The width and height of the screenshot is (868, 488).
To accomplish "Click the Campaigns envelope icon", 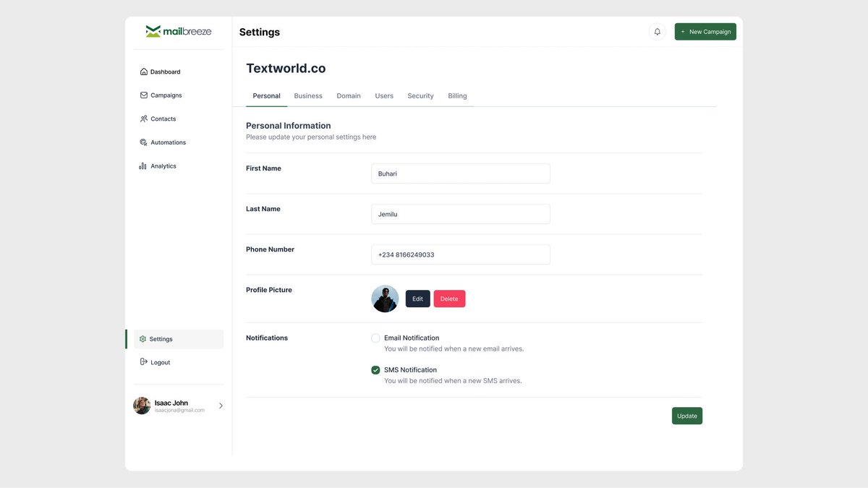I will tap(143, 95).
